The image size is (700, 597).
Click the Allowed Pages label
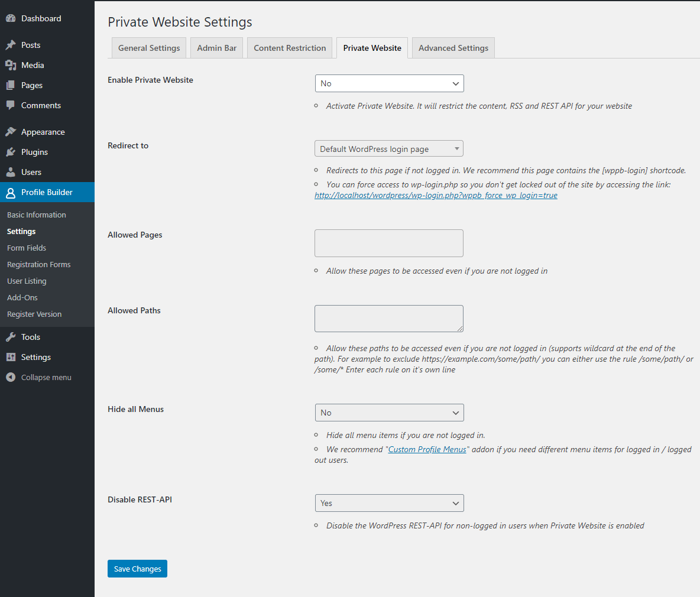[x=135, y=235]
